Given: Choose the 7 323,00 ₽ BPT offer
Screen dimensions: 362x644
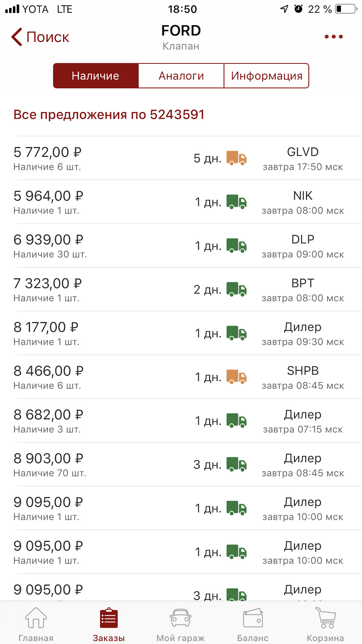Looking at the screenshot, I should click(x=181, y=289).
